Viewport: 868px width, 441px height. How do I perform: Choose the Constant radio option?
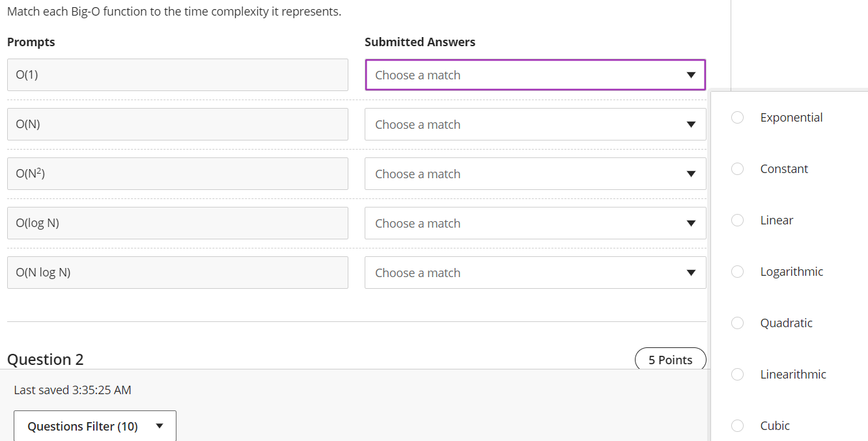click(738, 169)
